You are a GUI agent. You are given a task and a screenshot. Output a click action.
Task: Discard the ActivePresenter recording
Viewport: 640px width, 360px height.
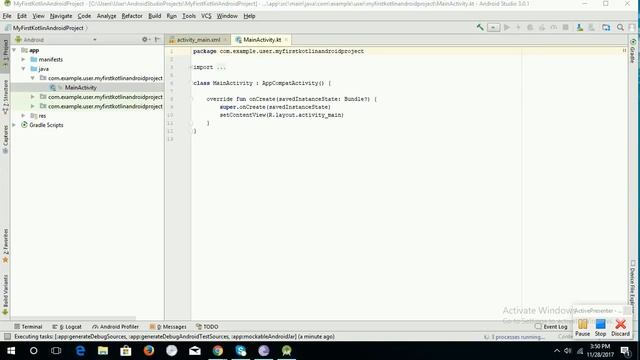(620, 328)
